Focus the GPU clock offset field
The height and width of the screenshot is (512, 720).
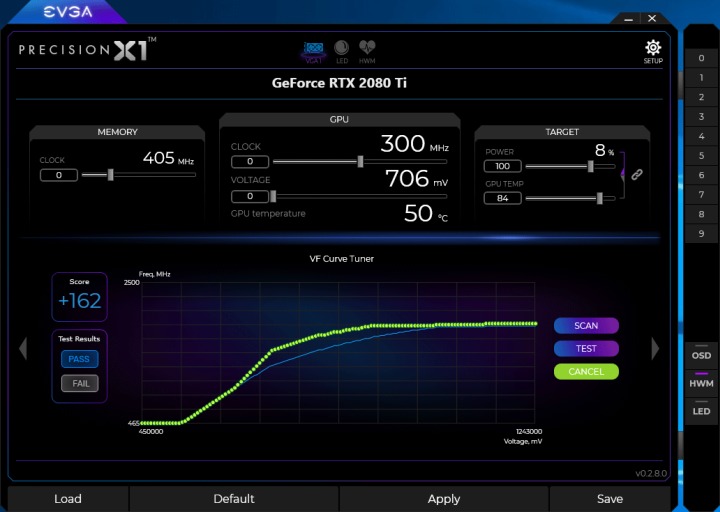tap(250, 162)
